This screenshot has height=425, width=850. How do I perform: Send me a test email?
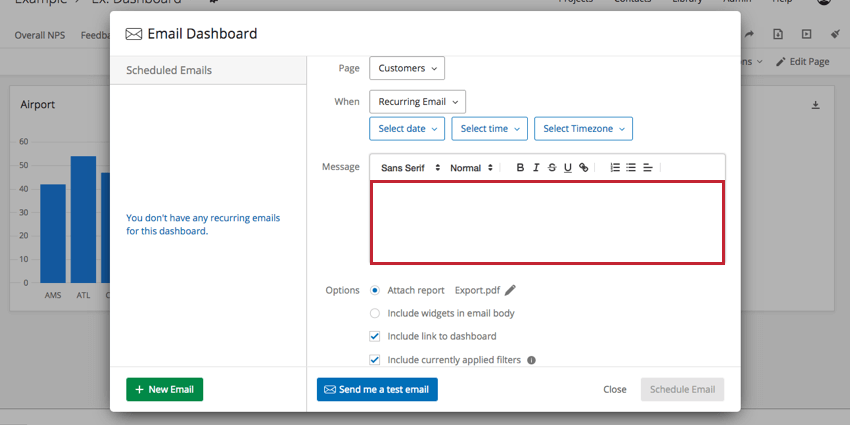coord(377,389)
